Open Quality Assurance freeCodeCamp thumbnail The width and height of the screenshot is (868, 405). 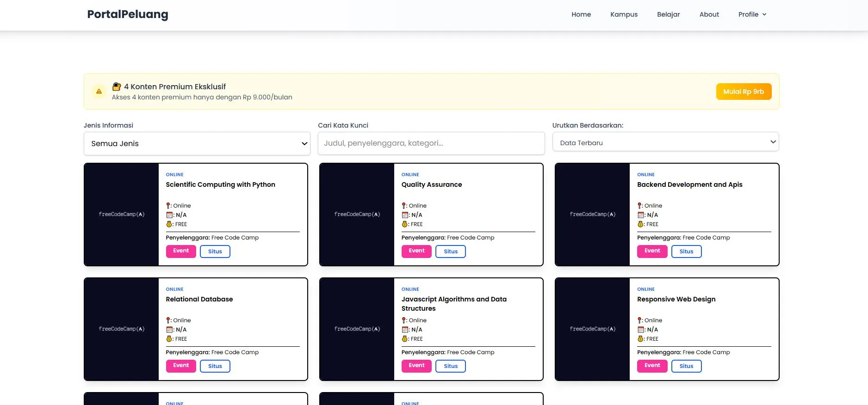(x=357, y=215)
